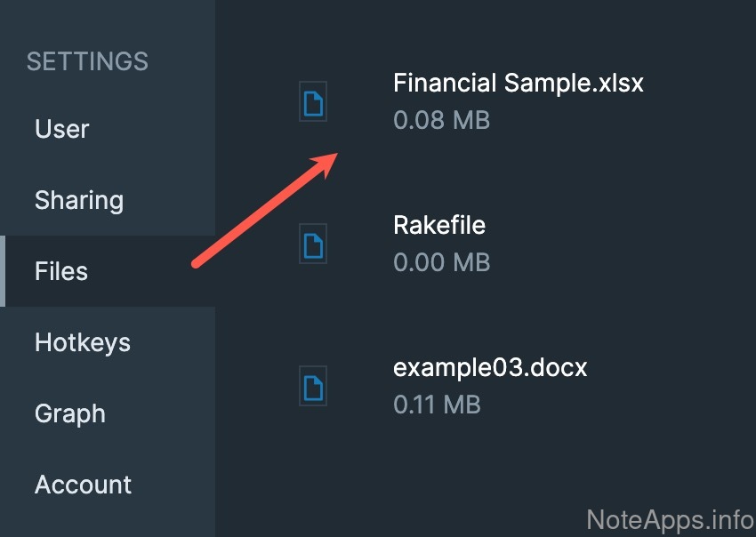
Task: Open the example03.docx file name
Action: point(490,367)
